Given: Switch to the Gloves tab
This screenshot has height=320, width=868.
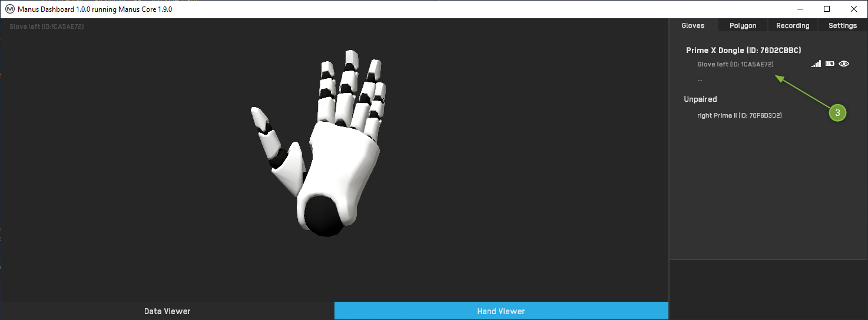Looking at the screenshot, I should coord(693,26).
